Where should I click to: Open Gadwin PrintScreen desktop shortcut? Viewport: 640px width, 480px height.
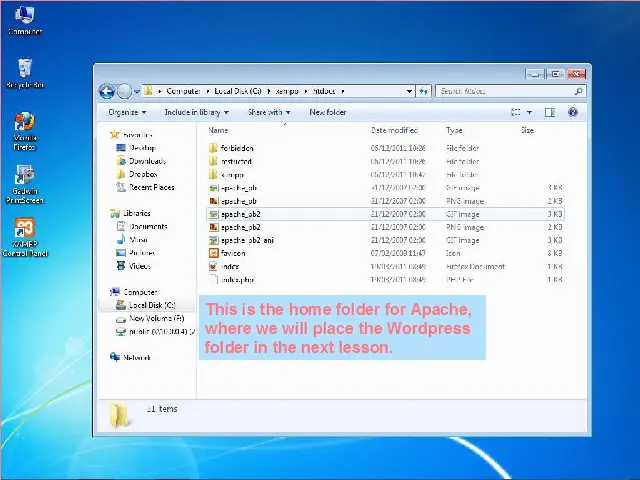pyautogui.click(x=24, y=184)
